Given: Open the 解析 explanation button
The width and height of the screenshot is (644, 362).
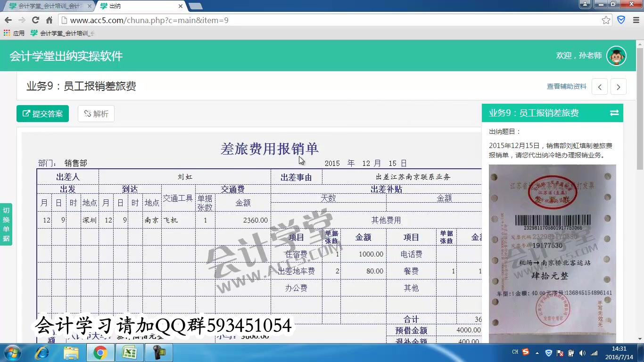Looking at the screenshot, I should point(96,114).
